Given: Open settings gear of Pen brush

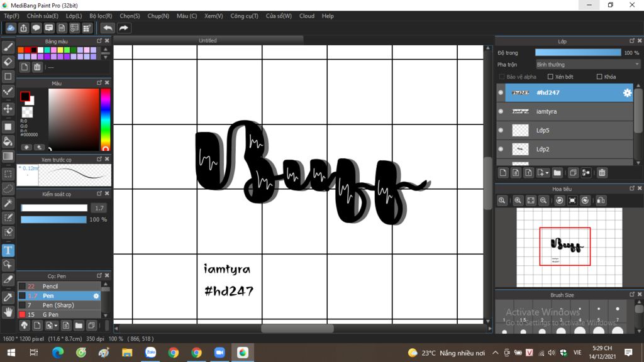Looking at the screenshot, I should 96,296.
